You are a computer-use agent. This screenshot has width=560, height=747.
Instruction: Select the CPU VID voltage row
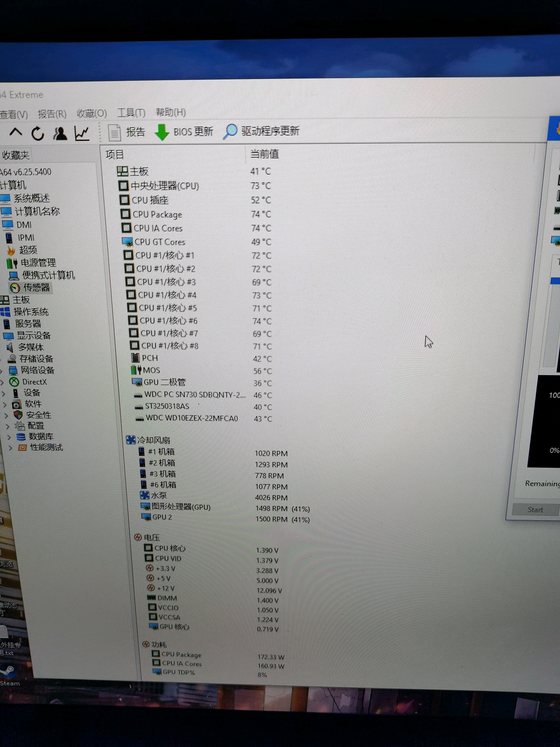tap(212, 559)
